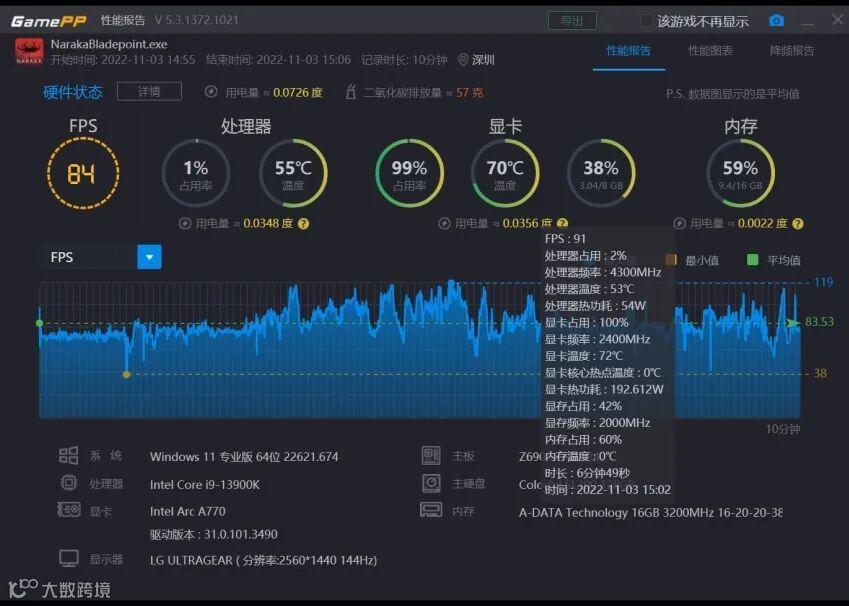Click the Windows system icon

69,455
